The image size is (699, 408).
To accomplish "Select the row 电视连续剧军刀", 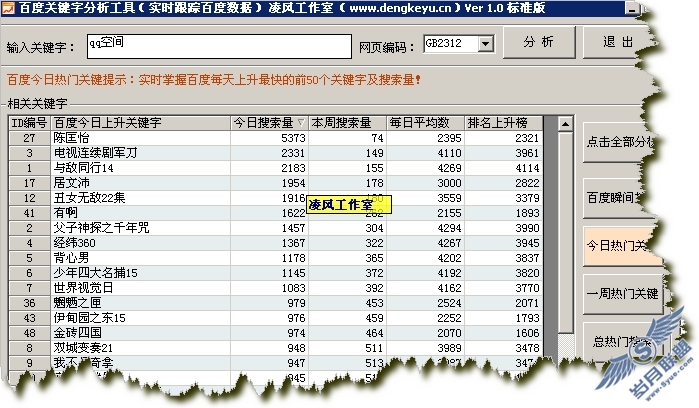I will 275,153.
